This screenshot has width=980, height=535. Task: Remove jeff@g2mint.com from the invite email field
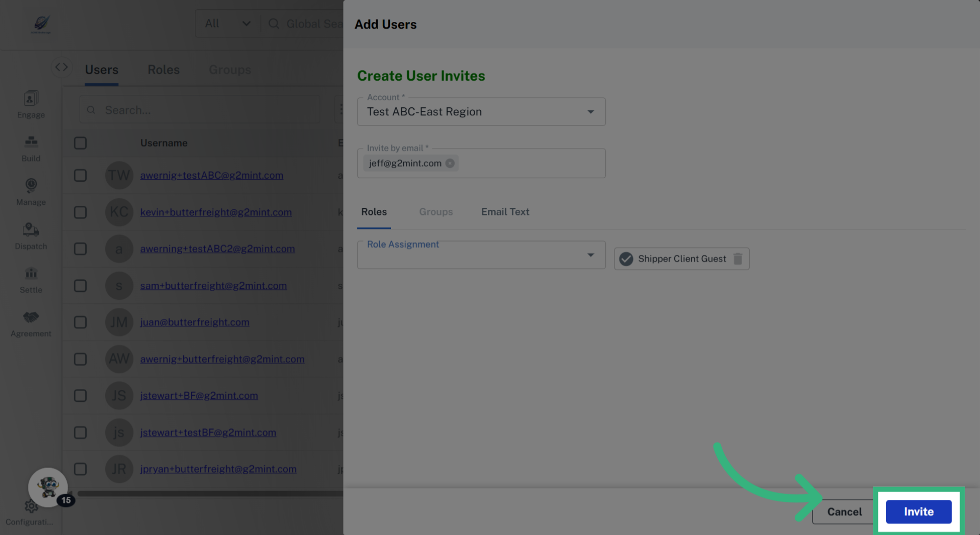pyautogui.click(x=450, y=163)
